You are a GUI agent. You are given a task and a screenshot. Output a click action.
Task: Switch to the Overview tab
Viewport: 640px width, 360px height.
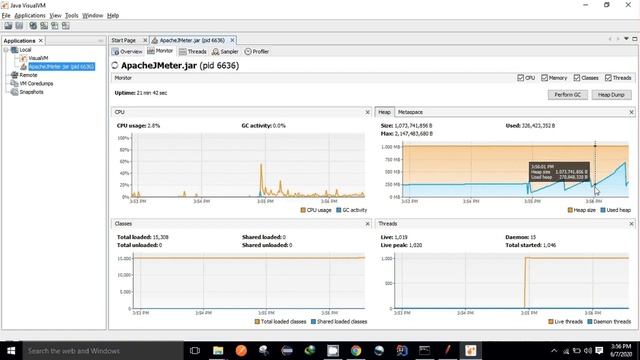pyautogui.click(x=127, y=51)
